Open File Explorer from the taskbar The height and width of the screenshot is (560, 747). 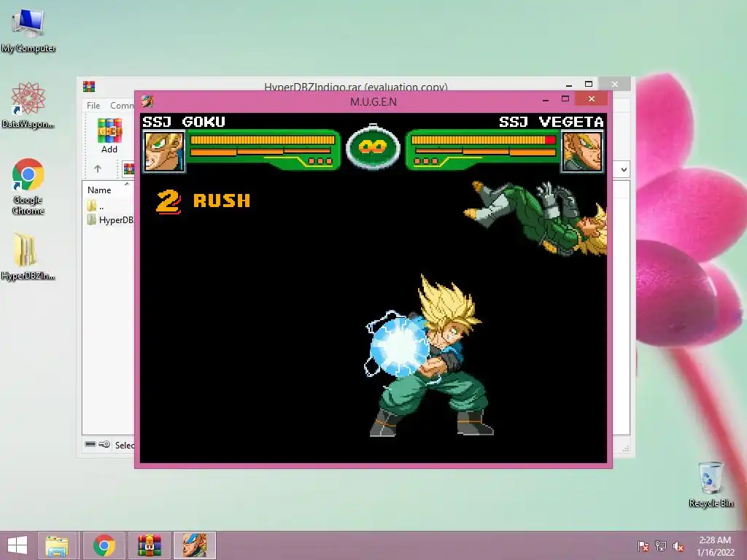coord(57,545)
